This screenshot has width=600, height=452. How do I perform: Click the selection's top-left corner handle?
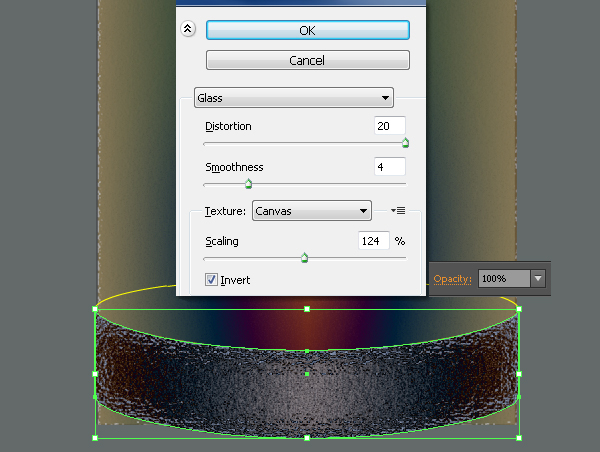95,309
